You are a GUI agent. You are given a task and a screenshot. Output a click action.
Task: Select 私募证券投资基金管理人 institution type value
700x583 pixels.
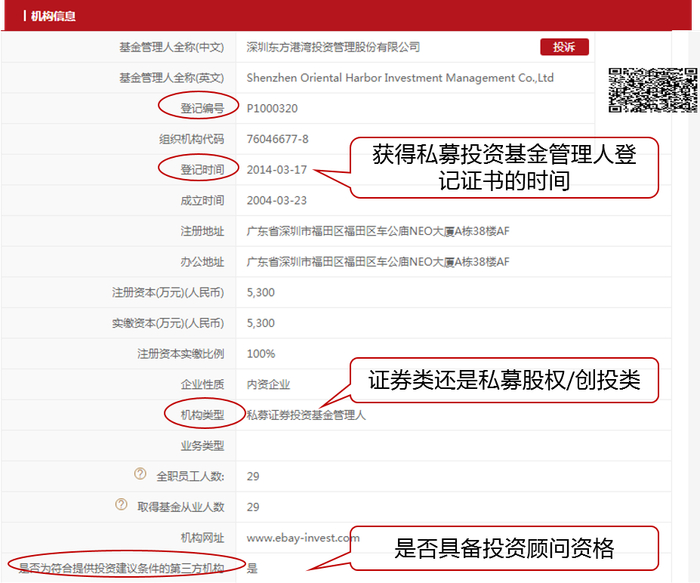(x=306, y=416)
